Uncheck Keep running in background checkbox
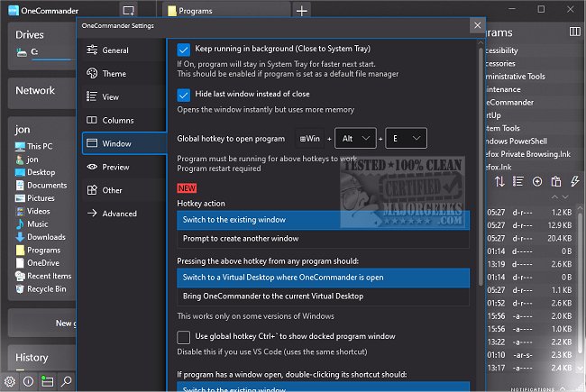586x392 pixels. (x=185, y=49)
